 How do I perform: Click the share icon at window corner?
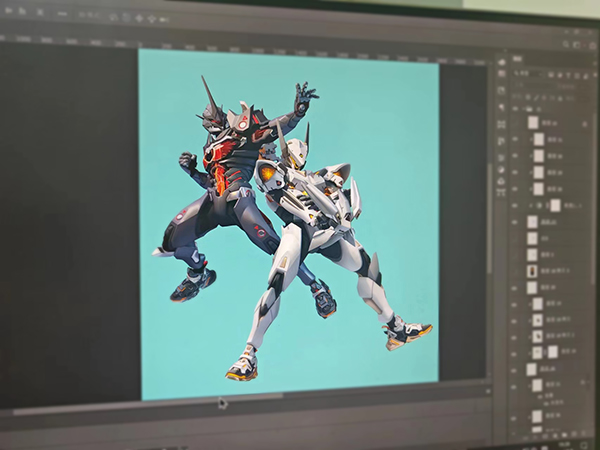pos(591,47)
